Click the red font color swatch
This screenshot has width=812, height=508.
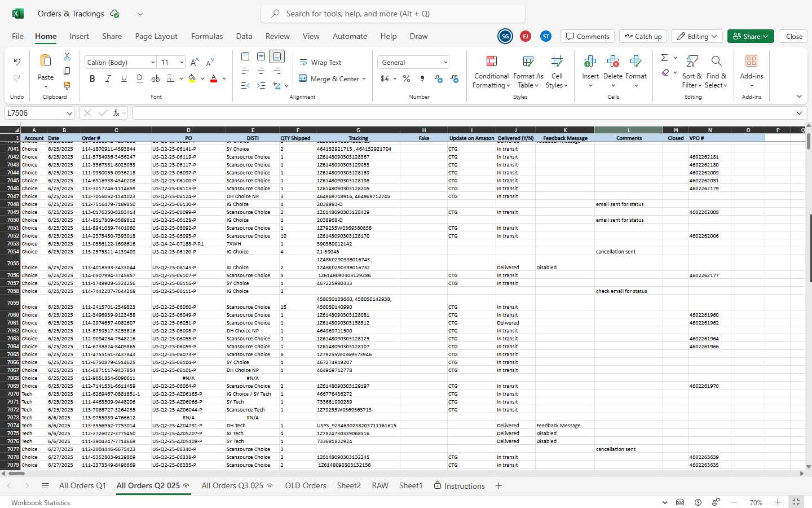(x=214, y=78)
